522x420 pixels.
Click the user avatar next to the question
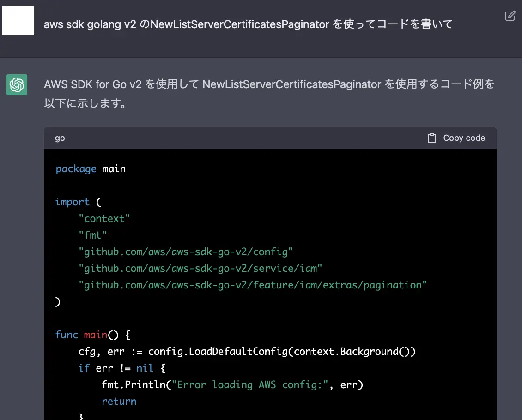coord(18,20)
